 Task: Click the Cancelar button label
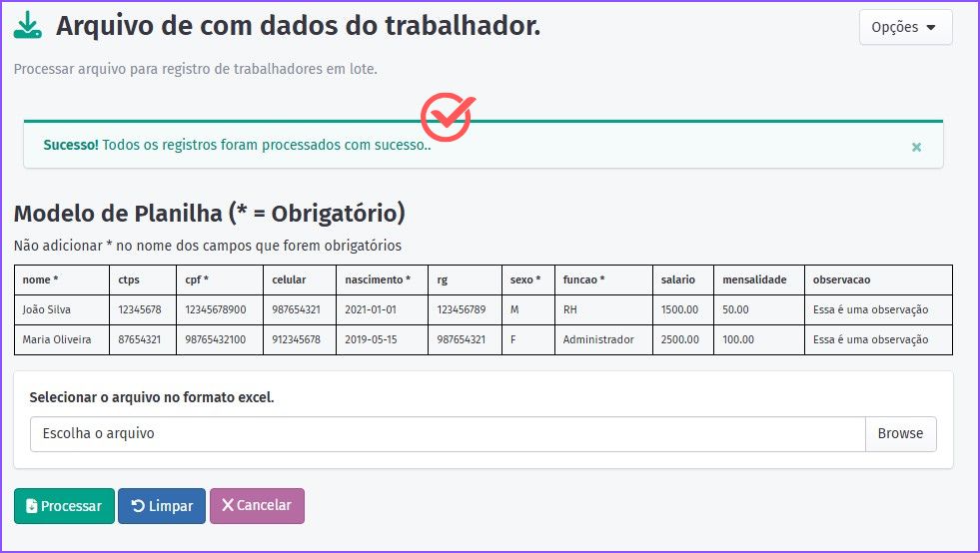tap(264, 506)
